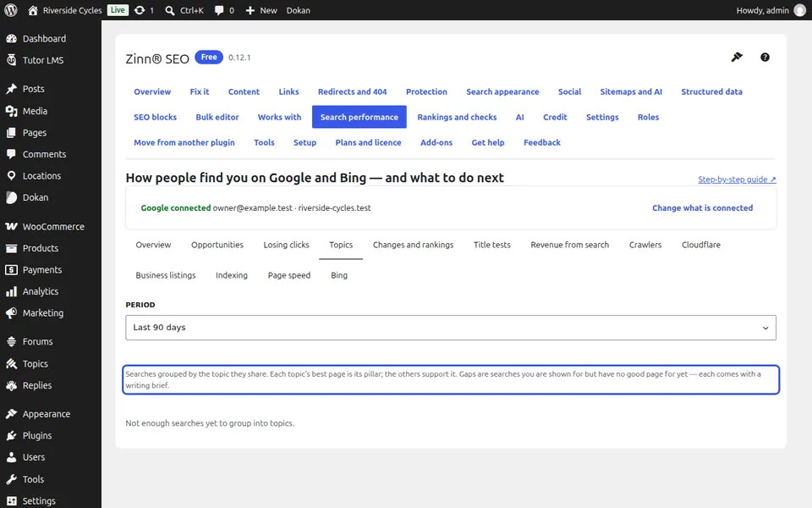812x508 pixels.
Task: Click the updates refresh icon
Action: (x=140, y=10)
